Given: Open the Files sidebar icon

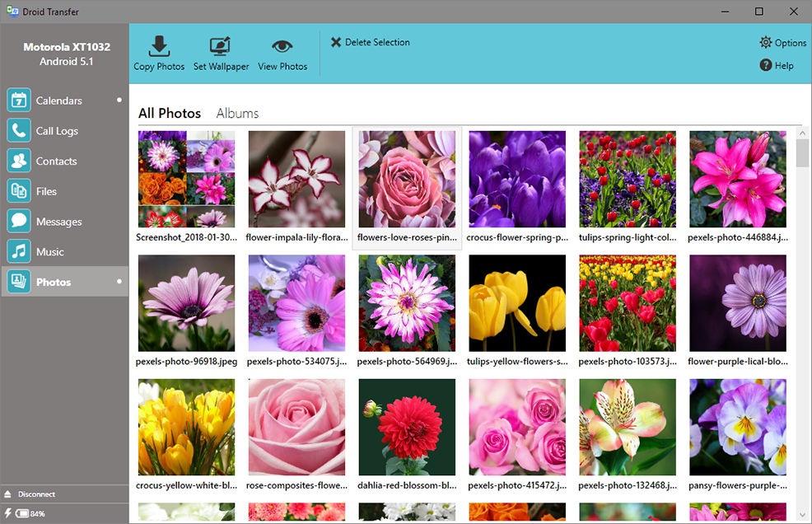Looking at the screenshot, I should [19, 191].
